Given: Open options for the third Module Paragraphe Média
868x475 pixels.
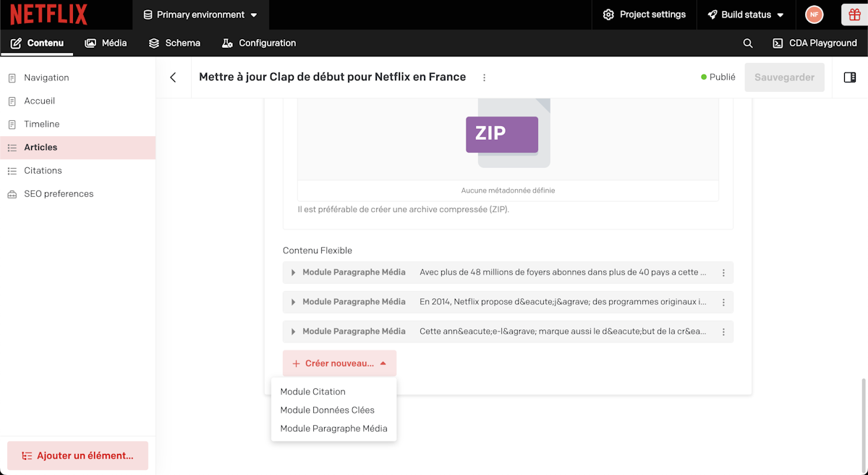Looking at the screenshot, I should click(723, 332).
